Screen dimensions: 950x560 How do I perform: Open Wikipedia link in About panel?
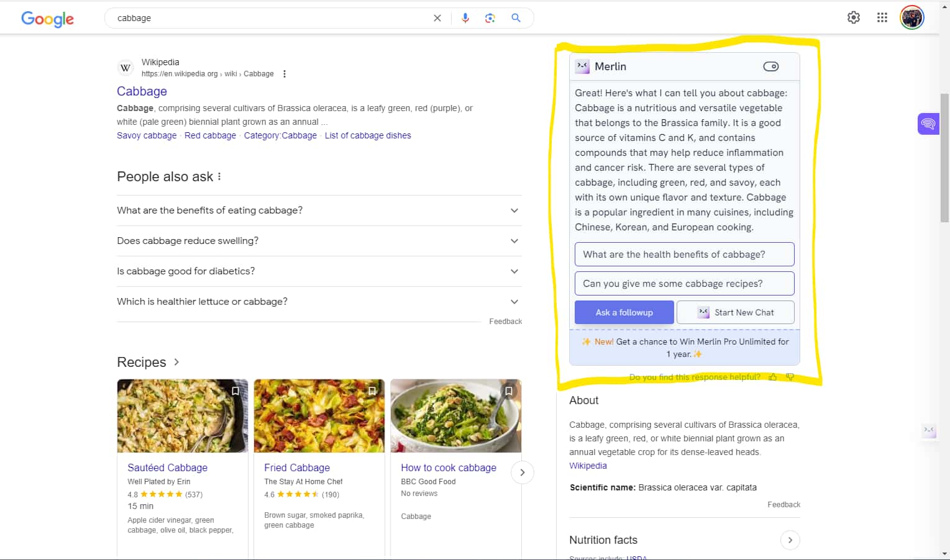588,466
